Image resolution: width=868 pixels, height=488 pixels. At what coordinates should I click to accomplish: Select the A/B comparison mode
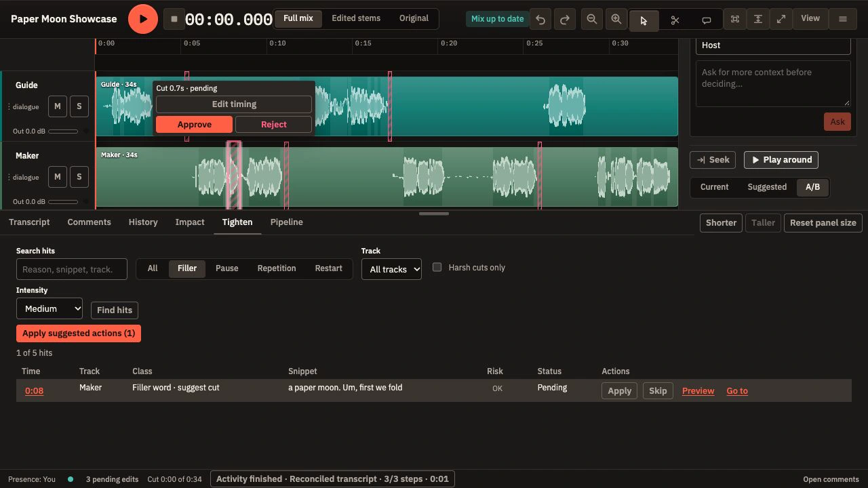(x=812, y=187)
